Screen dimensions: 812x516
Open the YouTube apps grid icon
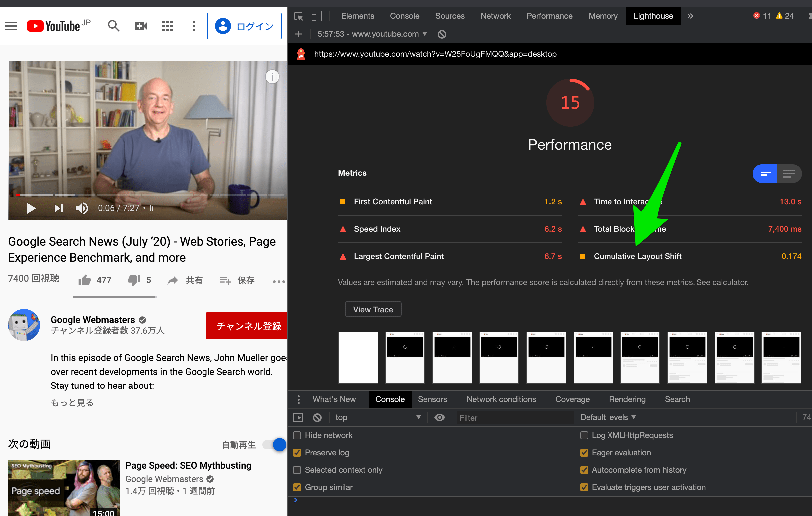click(167, 26)
